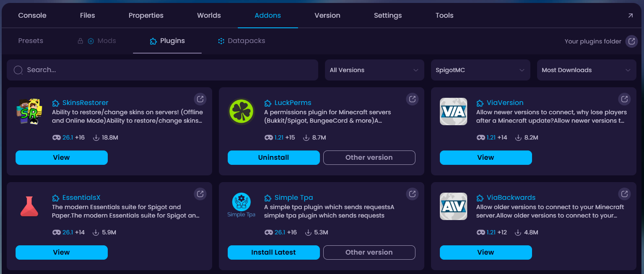Viewport: 644px width, 274px height.
Task: Open the Worlds tab
Action: [x=209, y=16]
